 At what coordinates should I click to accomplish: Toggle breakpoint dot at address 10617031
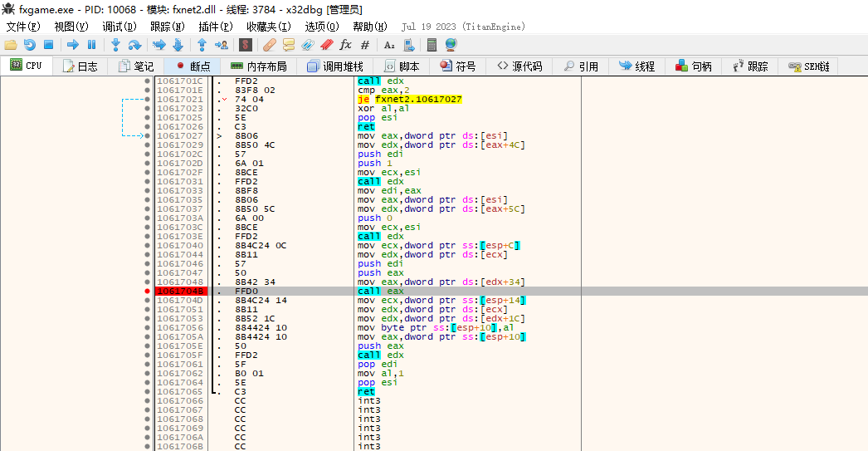point(147,181)
